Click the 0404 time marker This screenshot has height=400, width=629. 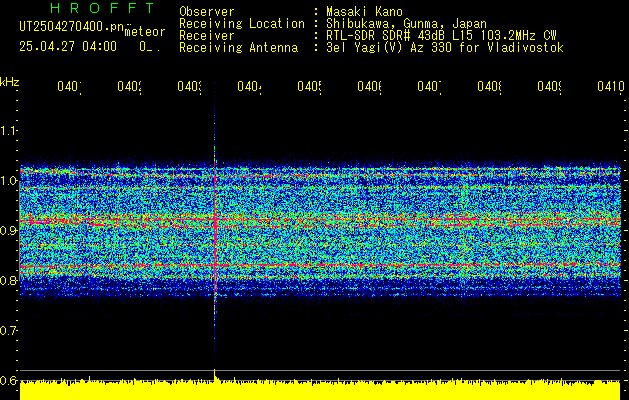click(249, 86)
